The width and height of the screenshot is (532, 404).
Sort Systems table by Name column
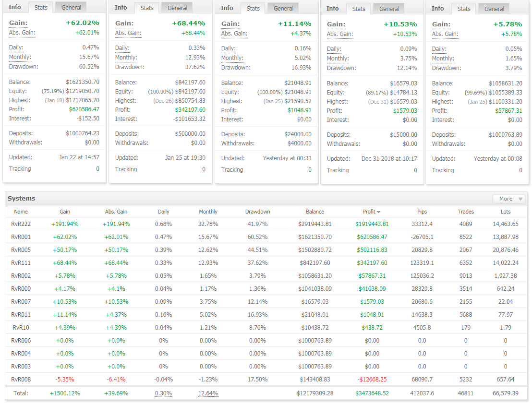(21, 212)
